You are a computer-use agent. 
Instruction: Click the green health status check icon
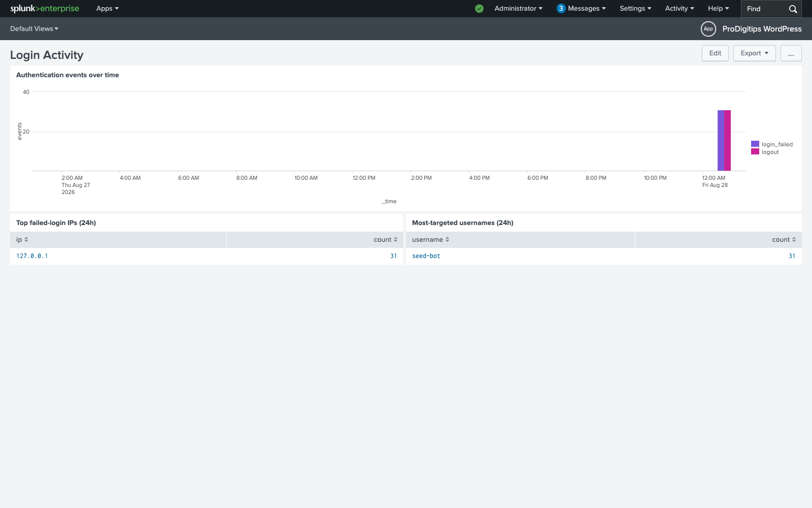coord(479,9)
